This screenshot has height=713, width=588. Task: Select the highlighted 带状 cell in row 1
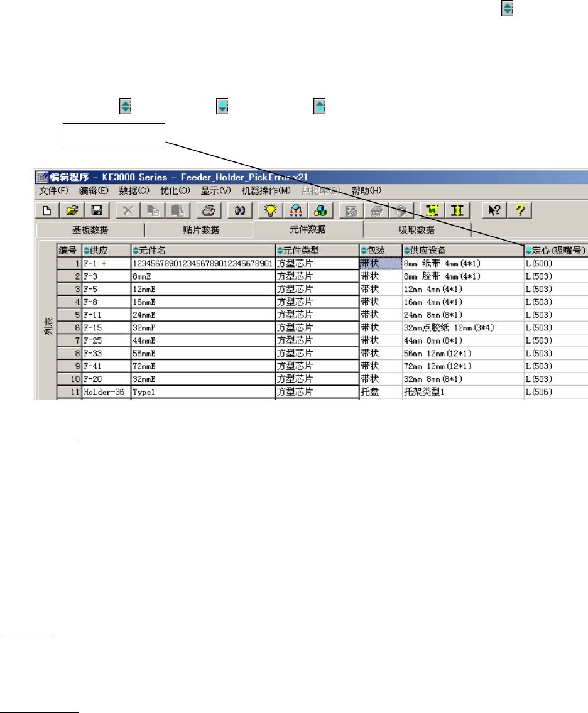[381, 263]
